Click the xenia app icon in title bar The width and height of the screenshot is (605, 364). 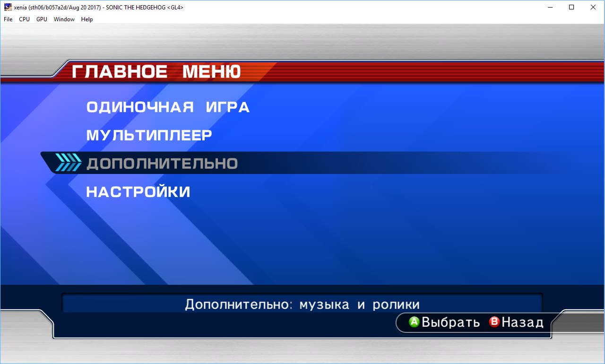pyautogui.click(x=8, y=7)
